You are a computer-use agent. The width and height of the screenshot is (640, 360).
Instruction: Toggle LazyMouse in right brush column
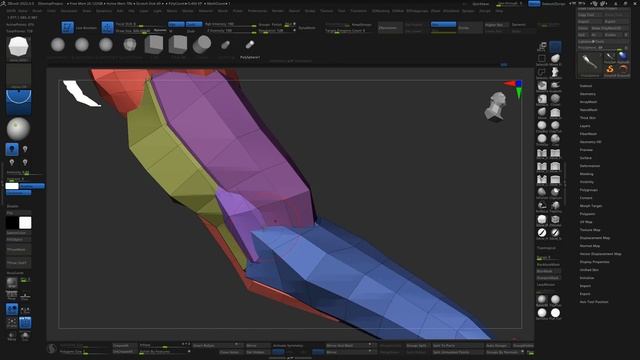546,284
